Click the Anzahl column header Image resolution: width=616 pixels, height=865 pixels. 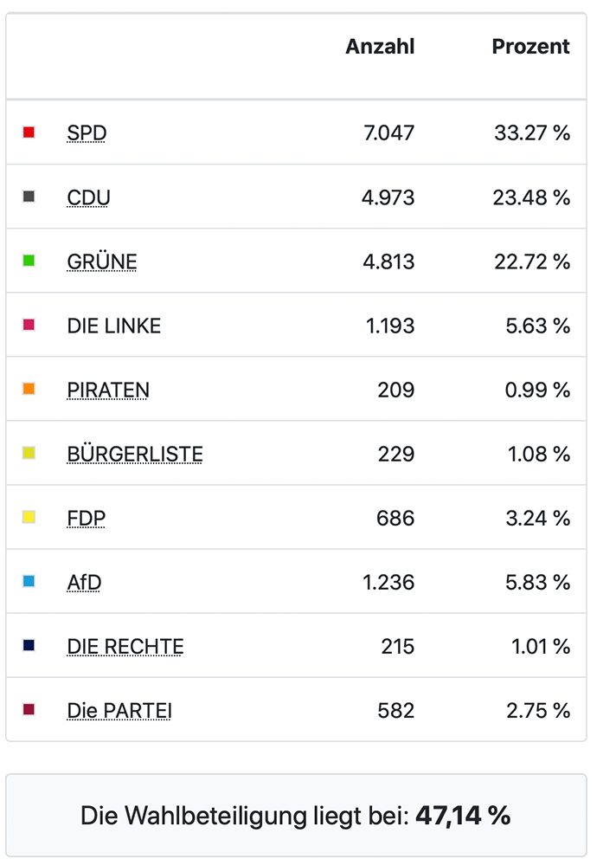tap(380, 47)
